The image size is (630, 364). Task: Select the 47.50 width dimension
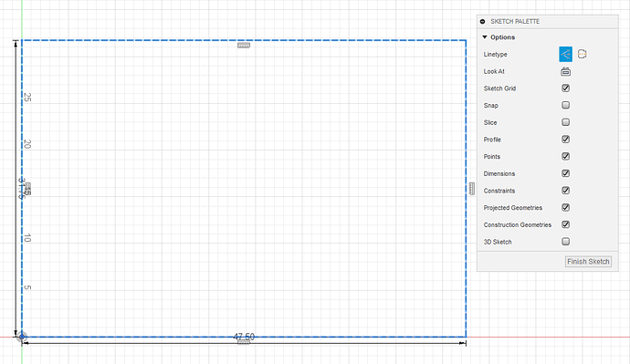pyautogui.click(x=244, y=337)
